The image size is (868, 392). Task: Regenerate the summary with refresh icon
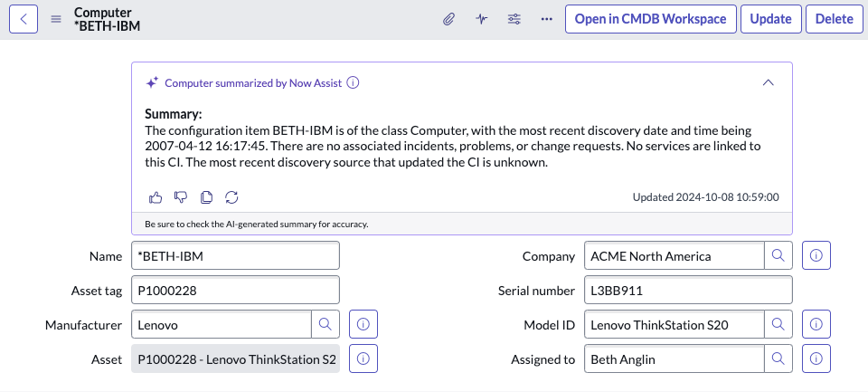pos(231,196)
